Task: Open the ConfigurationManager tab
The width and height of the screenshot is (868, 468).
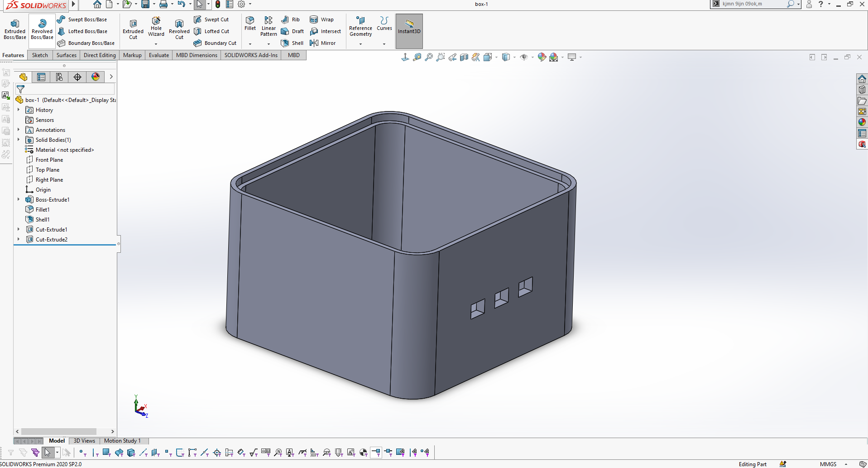Action: 59,77
